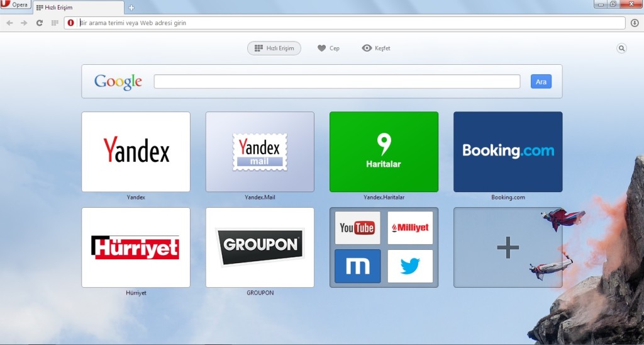Go forward with the forward arrow

tap(25, 23)
